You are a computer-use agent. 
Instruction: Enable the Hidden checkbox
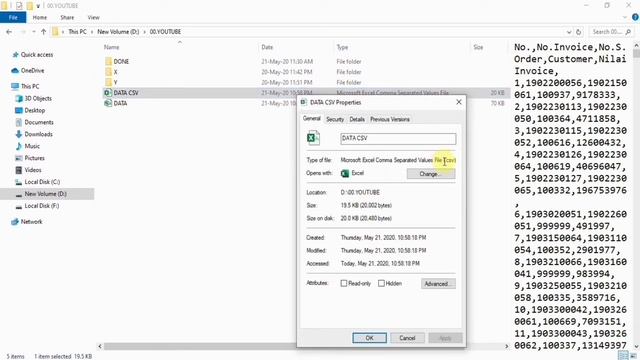coord(381,283)
